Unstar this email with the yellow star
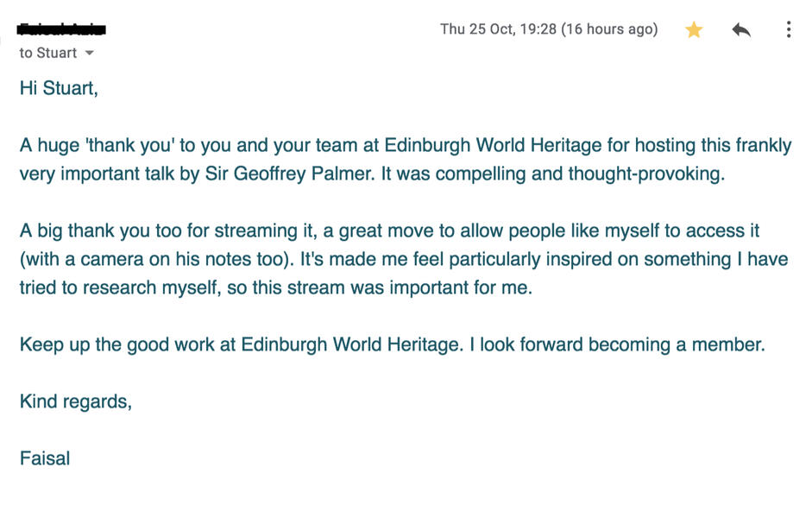The width and height of the screenshot is (812, 518). coord(694,30)
